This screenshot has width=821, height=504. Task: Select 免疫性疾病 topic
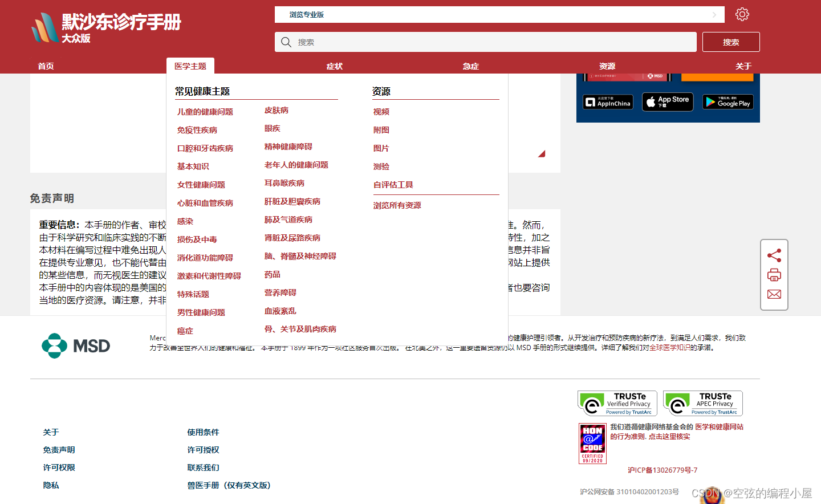click(197, 130)
